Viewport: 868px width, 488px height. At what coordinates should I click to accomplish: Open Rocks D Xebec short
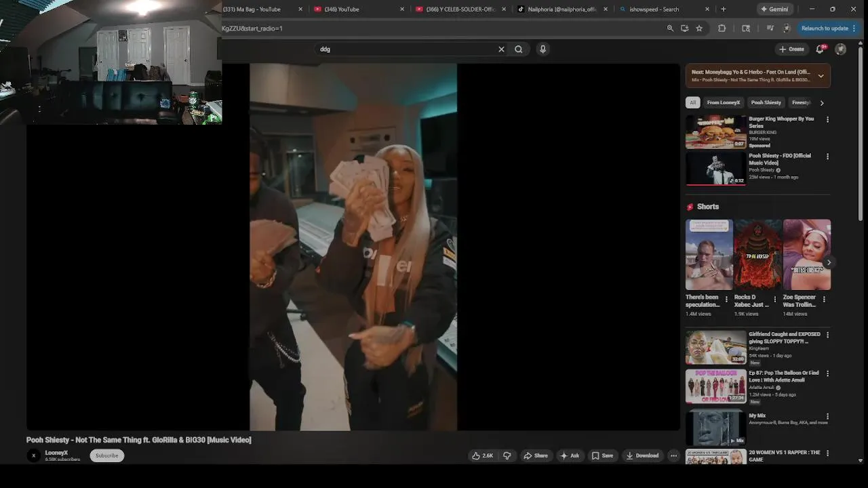click(757, 255)
